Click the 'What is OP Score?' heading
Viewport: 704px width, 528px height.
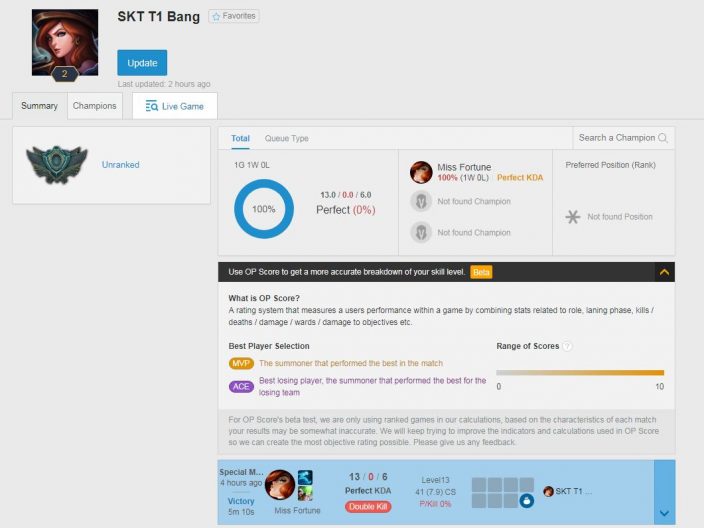[x=264, y=298]
